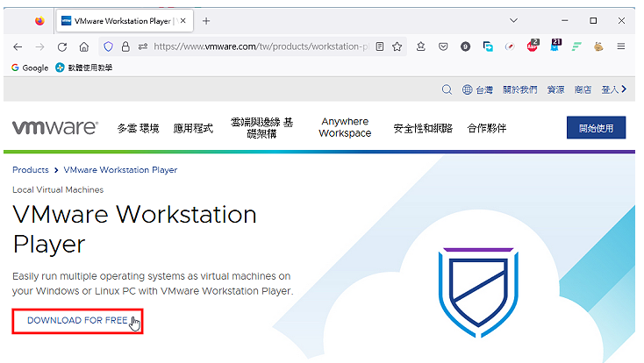Open the 雲端與邊緣 基礎架構 navigation menu
Screen dimensions: 644x363
[x=262, y=128]
